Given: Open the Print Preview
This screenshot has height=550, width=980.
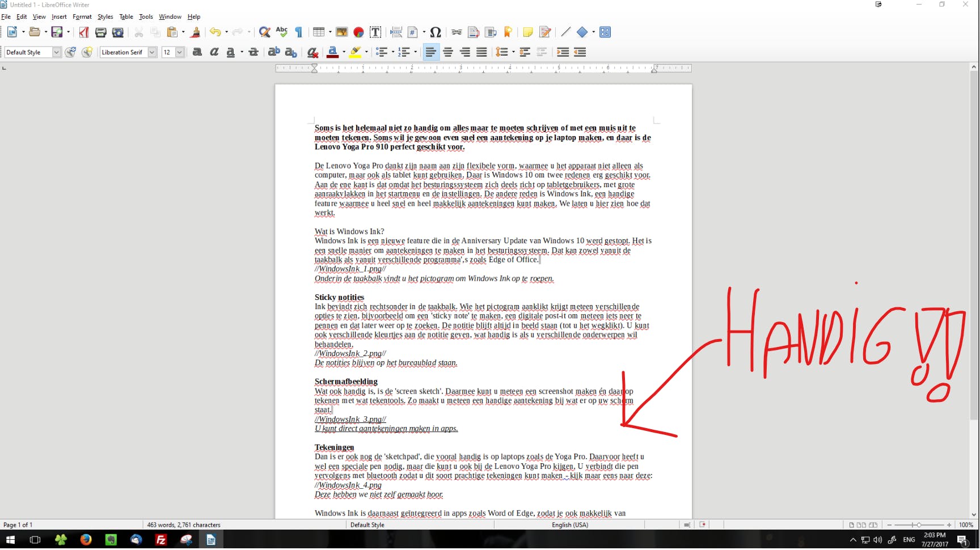Looking at the screenshot, I should click(x=118, y=32).
